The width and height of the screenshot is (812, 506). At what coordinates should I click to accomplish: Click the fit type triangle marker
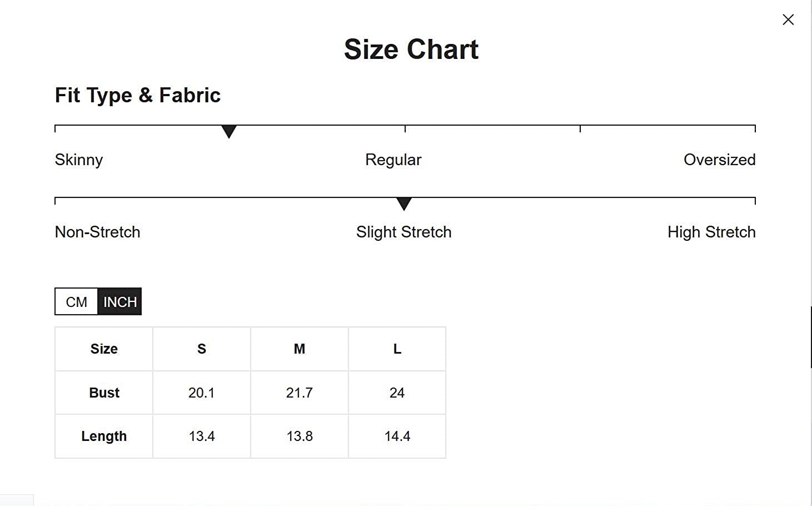(x=228, y=132)
